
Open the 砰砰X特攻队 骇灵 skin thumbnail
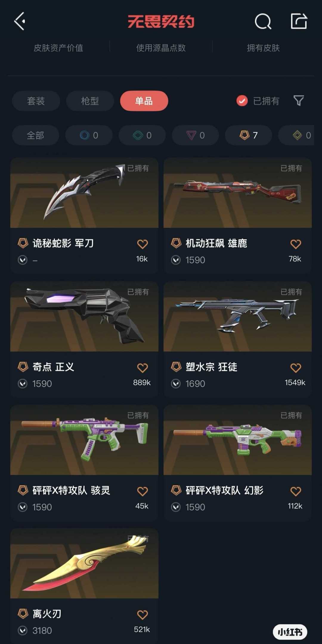pyautogui.click(x=84, y=440)
